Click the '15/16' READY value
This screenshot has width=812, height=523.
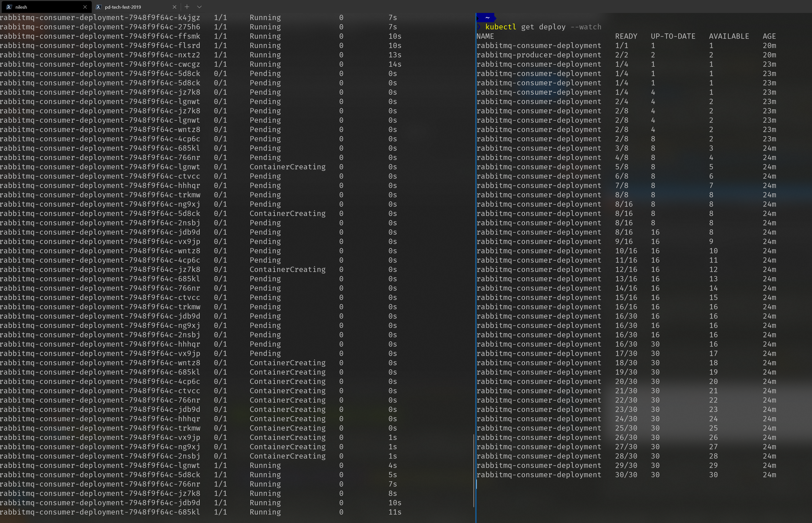coord(626,297)
